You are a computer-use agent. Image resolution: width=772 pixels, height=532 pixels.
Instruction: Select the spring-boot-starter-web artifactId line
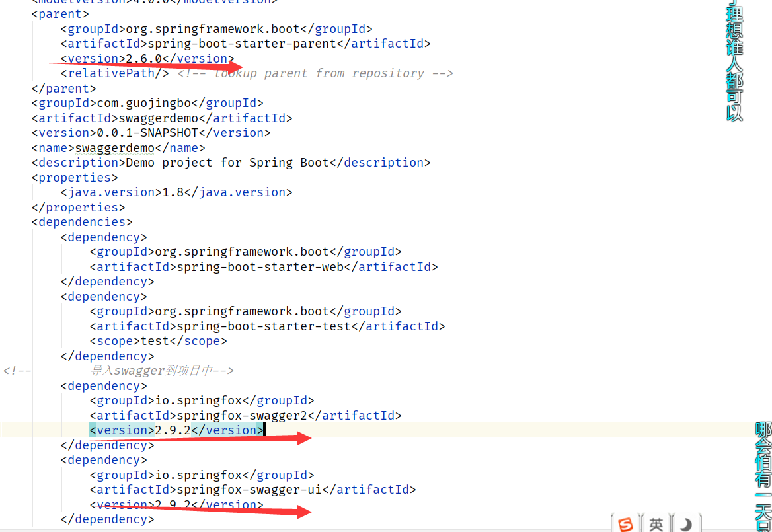[264, 267]
